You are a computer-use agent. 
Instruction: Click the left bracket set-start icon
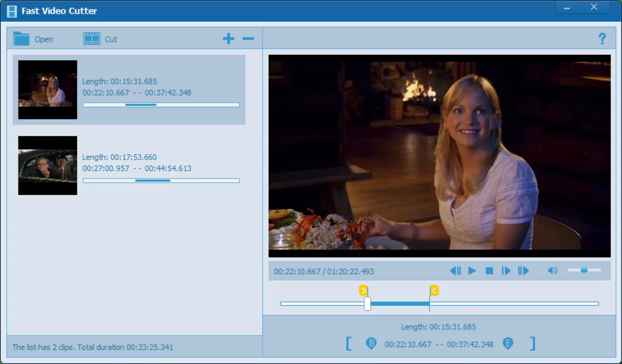click(x=349, y=344)
